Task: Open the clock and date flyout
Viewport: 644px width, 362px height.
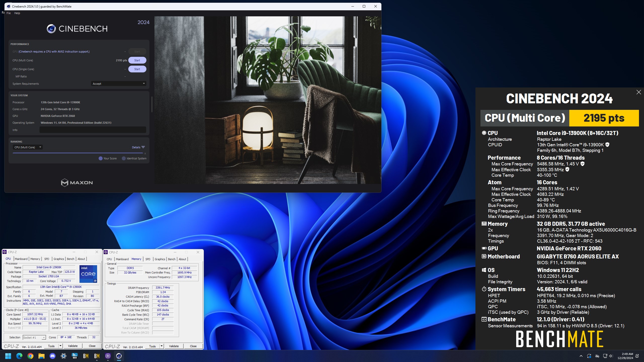Action: pyautogui.click(x=625, y=356)
